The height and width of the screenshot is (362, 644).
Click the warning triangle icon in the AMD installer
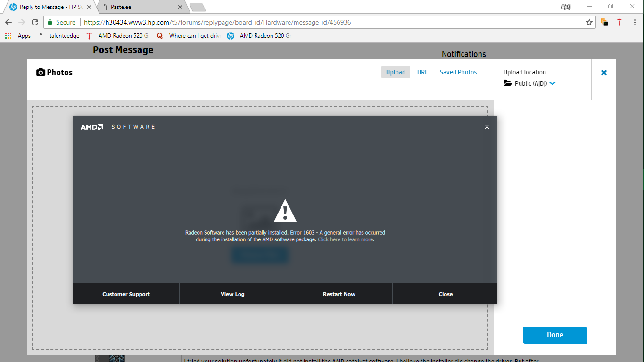point(285,211)
